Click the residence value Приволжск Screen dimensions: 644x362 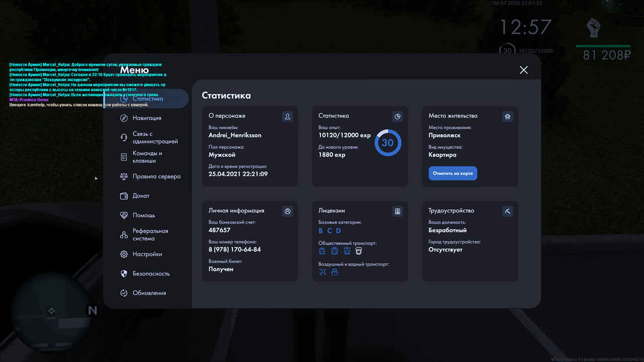click(445, 135)
